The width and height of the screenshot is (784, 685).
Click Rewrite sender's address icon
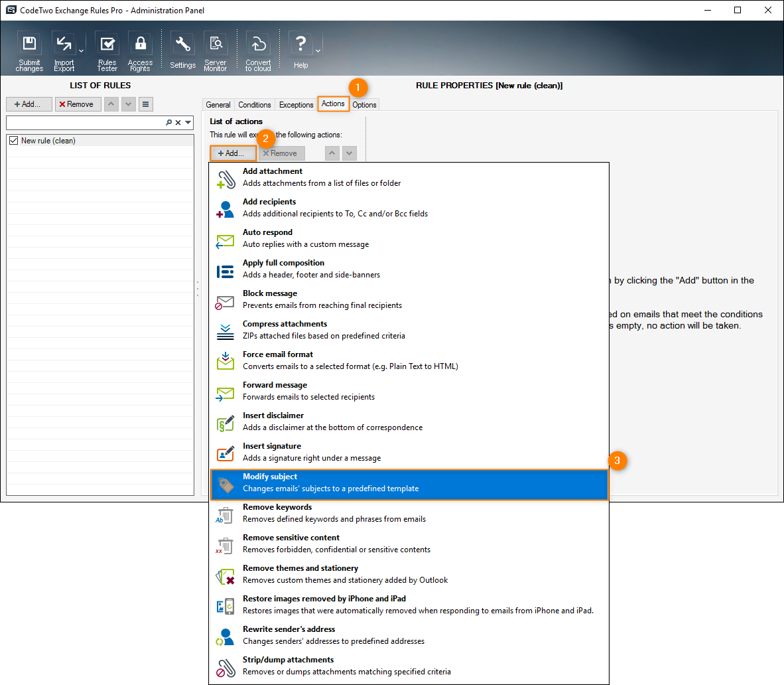(225, 637)
